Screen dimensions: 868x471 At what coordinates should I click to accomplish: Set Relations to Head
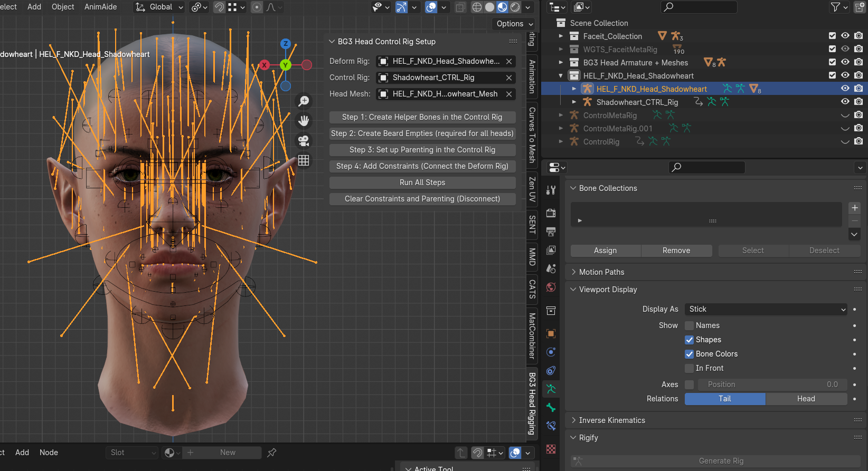click(806, 399)
